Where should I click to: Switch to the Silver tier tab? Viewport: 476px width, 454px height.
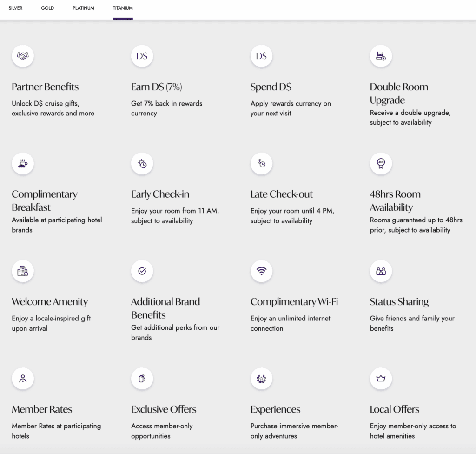(x=15, y=8)
